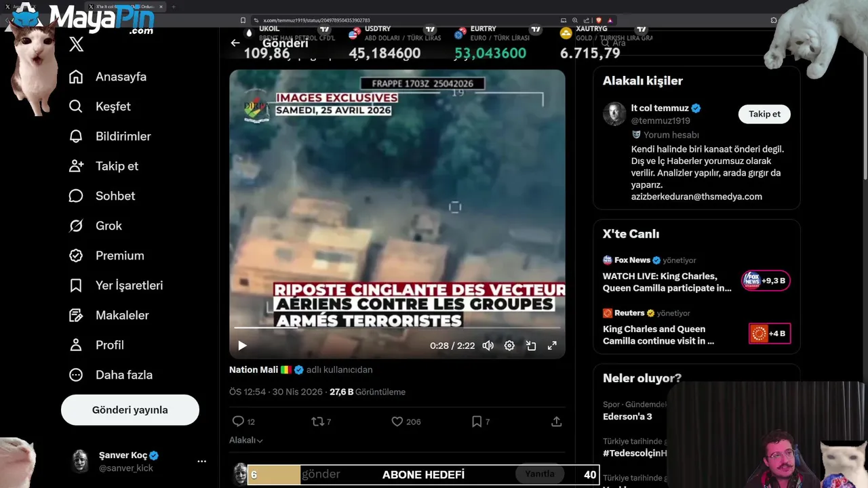Screen dimensions: 868x488
Task: Click the email azizberkeduran@thsmedya.com text
Action: (x=696, y=197)
